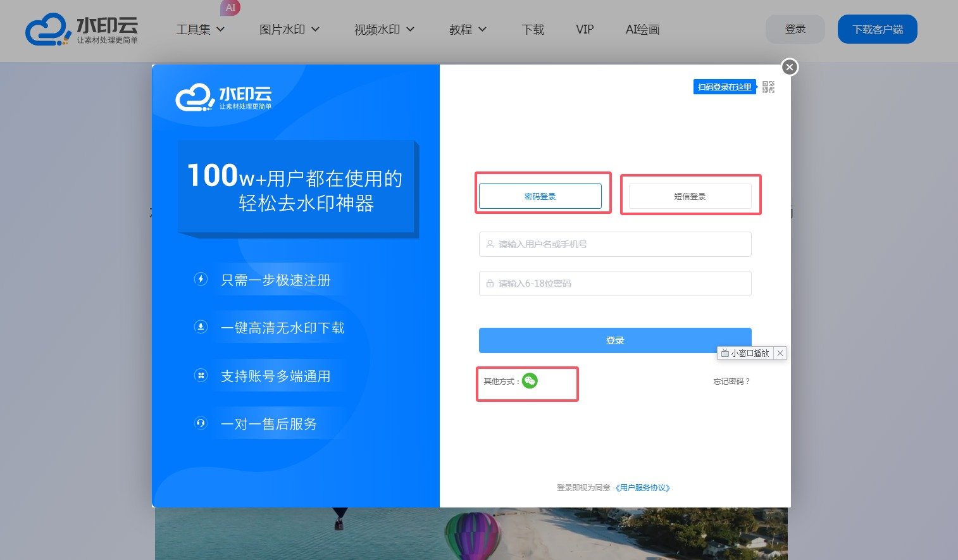958x560 pixels.
Task: Open the 忘记密码? link
Action: click(731, 382)
